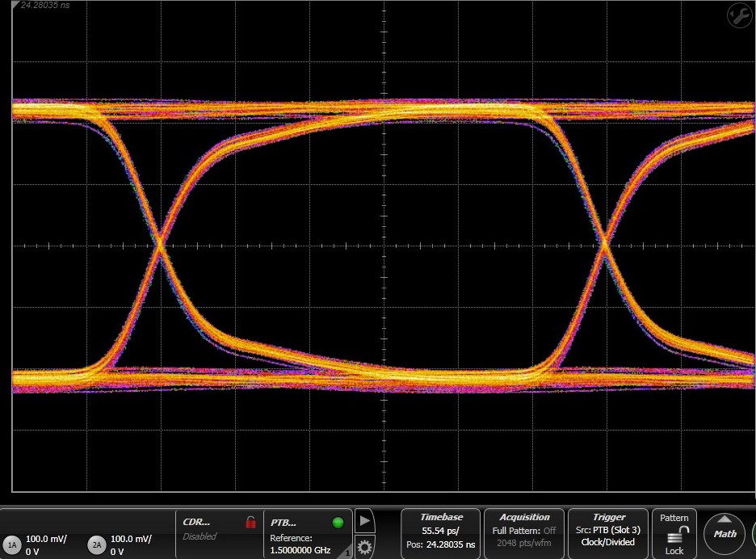This screenshot has height=559, width=756.
Task: Click the channel 2A button
Action: (97, 544)
